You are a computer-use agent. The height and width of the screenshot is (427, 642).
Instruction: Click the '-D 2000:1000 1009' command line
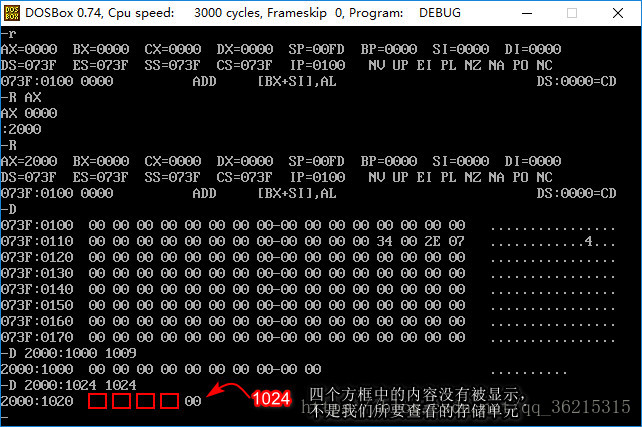69,353
